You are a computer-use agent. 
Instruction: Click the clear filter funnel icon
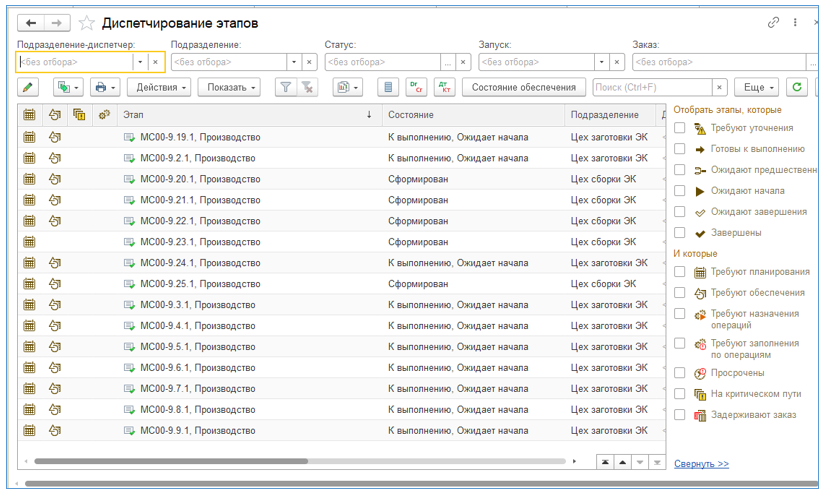point(308,87)
